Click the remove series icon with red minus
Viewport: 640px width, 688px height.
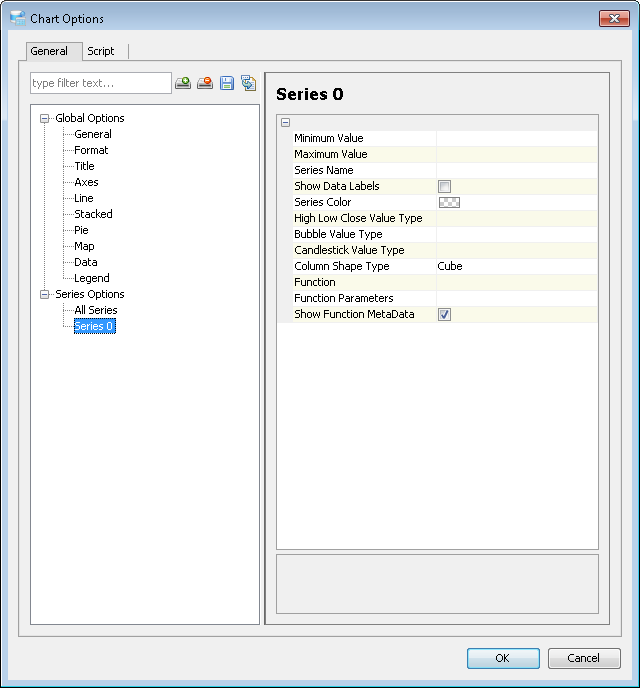(205, 83)
